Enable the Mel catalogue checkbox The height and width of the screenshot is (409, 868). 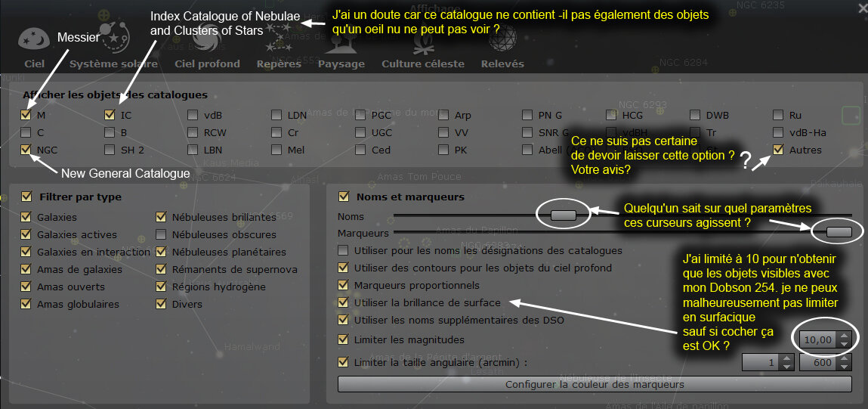pyautogui.click(x=276, y=150)
